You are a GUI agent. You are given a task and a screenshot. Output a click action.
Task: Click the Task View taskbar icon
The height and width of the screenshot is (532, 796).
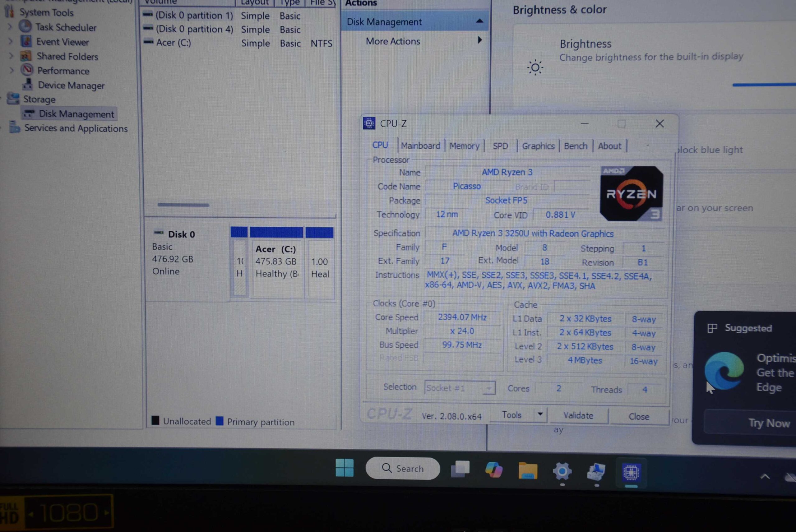tap(460, 469)
